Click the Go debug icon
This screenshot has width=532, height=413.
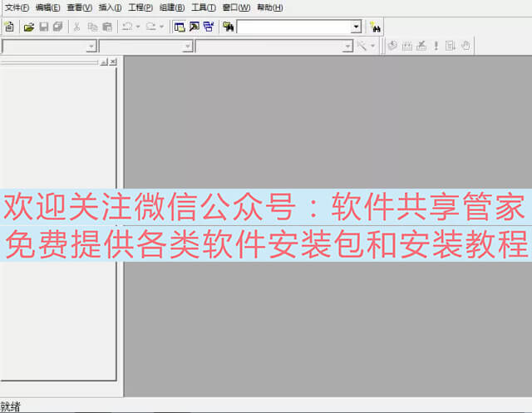point(451,46)
